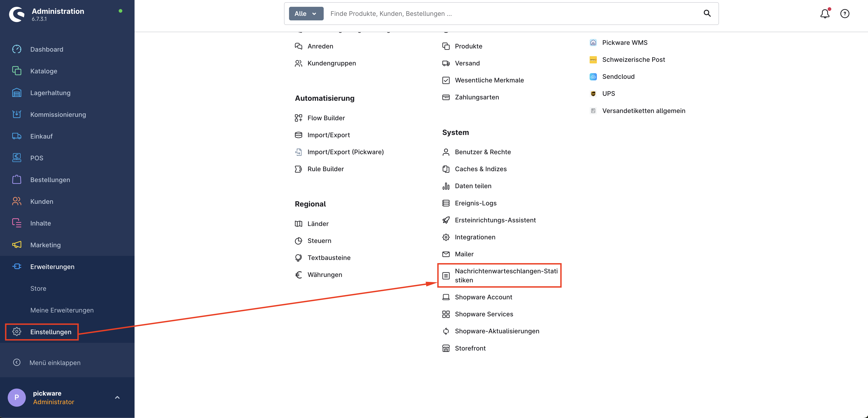868x418 pixels.
Task: Click the UPS settings entry
Action: [608, 94]
